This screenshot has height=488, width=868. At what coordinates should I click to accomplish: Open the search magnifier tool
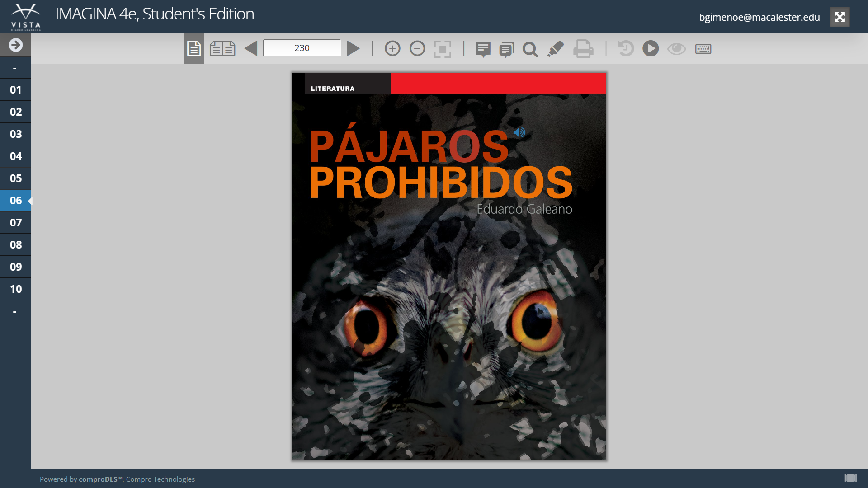530,49
